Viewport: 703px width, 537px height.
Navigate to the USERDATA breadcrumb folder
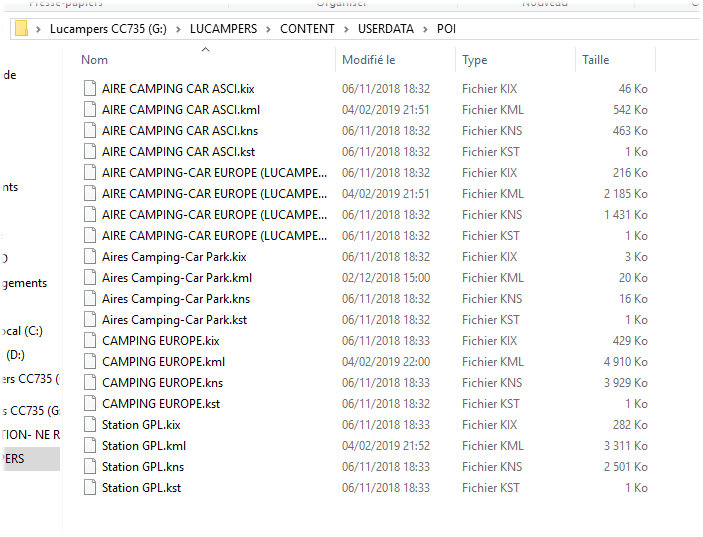tap(387, 29)
